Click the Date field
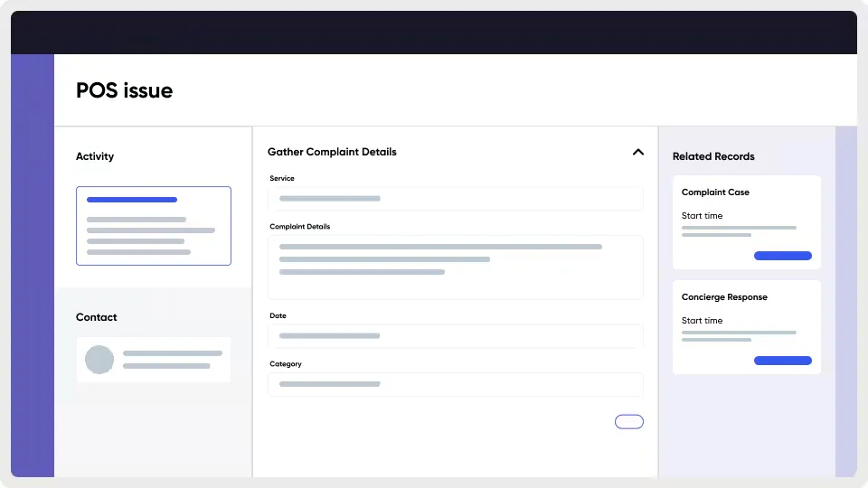The height and width of the screenshot is (488, 868). [456, 336]
